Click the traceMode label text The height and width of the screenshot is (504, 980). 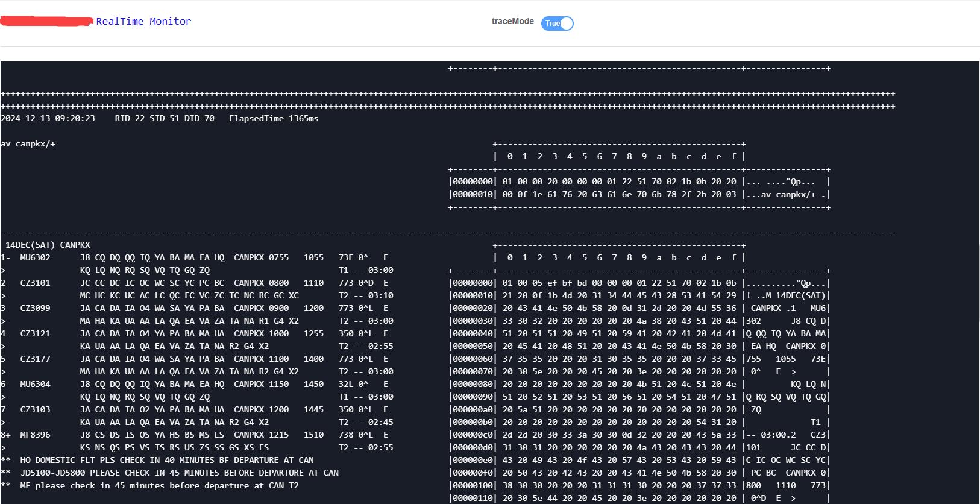tap(512, 22)
